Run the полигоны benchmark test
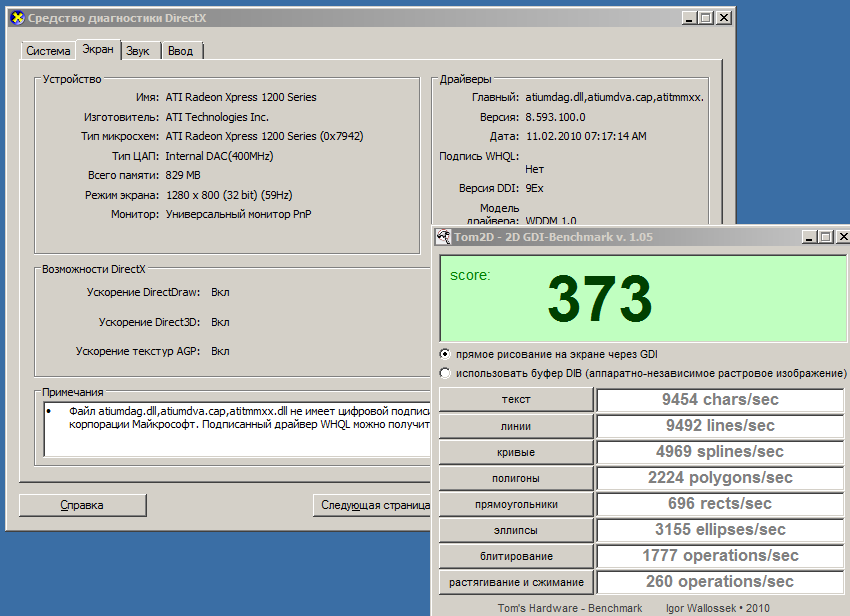The image size is (850, 616). coord(516,478)
